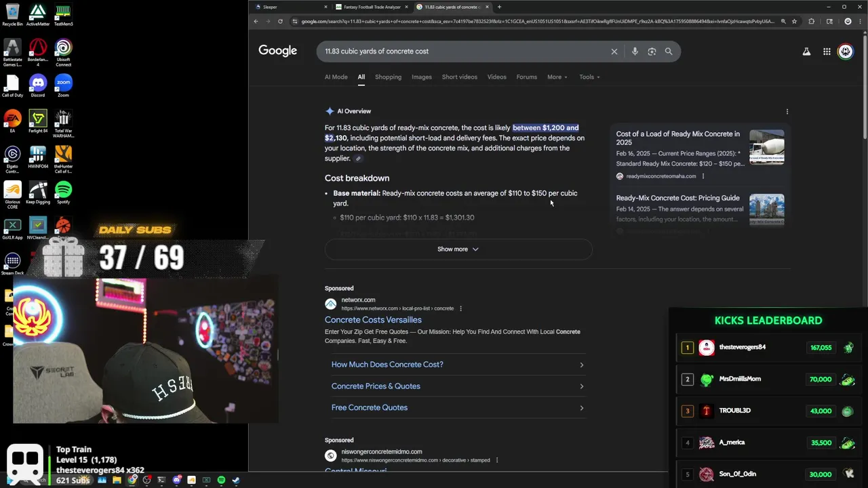Focus the Google search input field
Image resolution: width=868 pixels, height=488 pixels.
[x=464, y=52]
